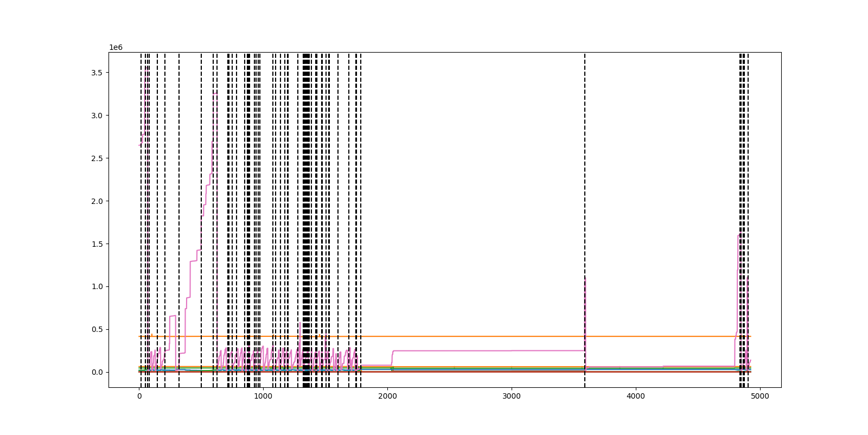Viewport: 868px width, 435px height.
Task: Click the isolated dashed vertical line near 3600
Action: tap(585, 163)
